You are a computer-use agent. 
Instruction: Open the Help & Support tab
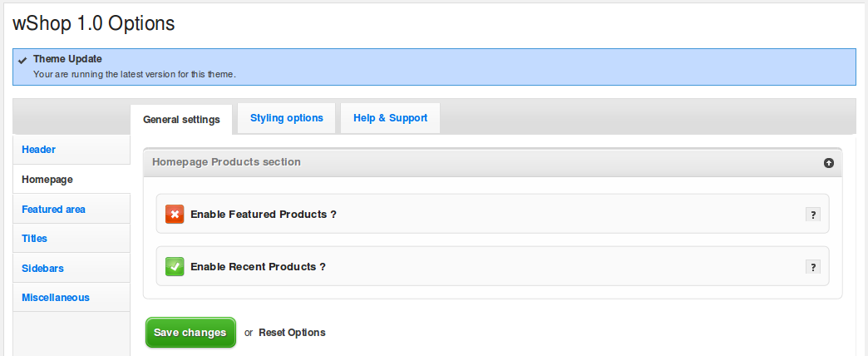pyautogui.click(x=390, y=118)
